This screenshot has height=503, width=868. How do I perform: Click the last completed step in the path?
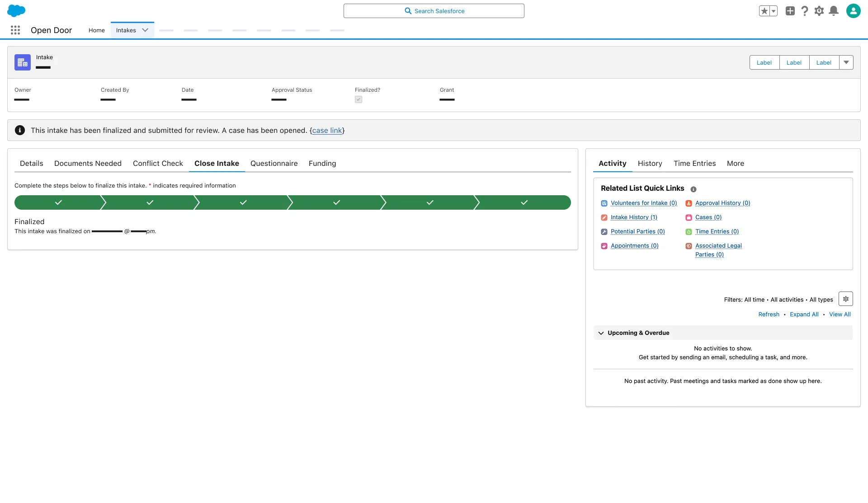524,202
